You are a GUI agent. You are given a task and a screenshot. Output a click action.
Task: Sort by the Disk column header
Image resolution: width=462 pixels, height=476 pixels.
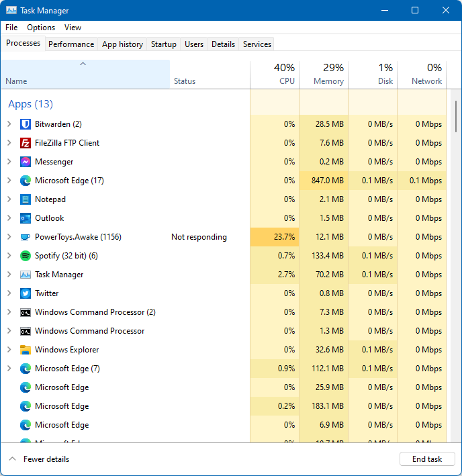pos(373,75)
